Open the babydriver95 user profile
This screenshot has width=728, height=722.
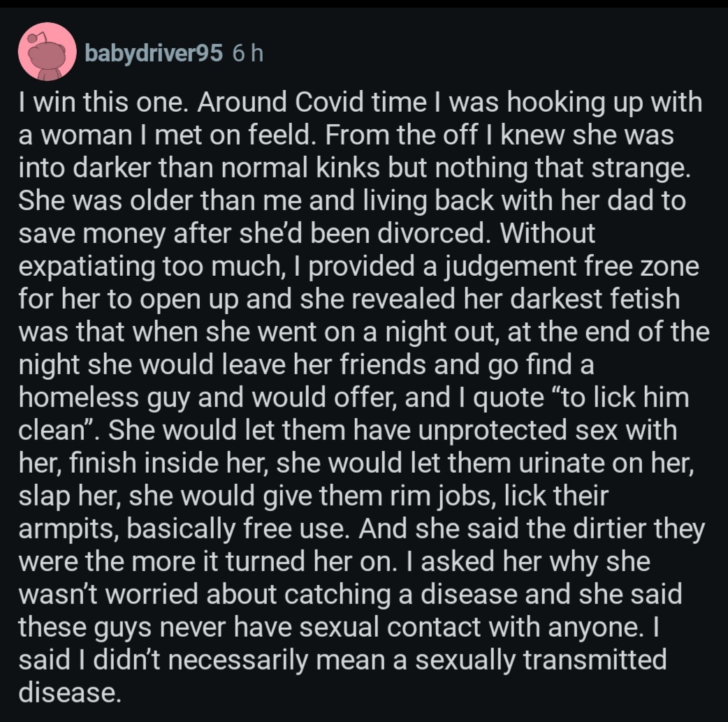(153, 53)
